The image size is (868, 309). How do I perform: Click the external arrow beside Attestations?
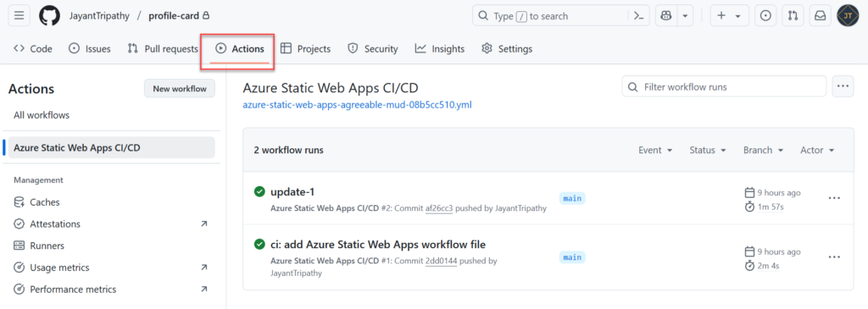pyautogui.click(x=203, y=223)
